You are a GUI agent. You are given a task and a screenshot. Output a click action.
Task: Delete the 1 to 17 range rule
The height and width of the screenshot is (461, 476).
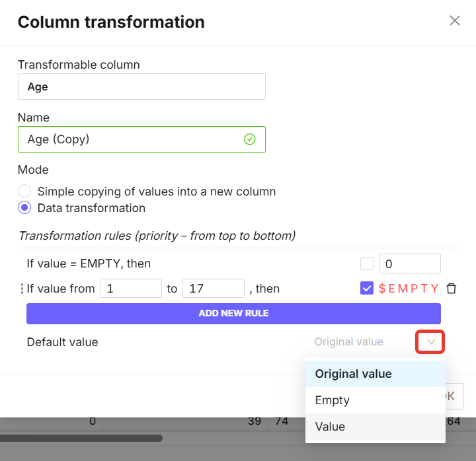[x=452, y=289]
